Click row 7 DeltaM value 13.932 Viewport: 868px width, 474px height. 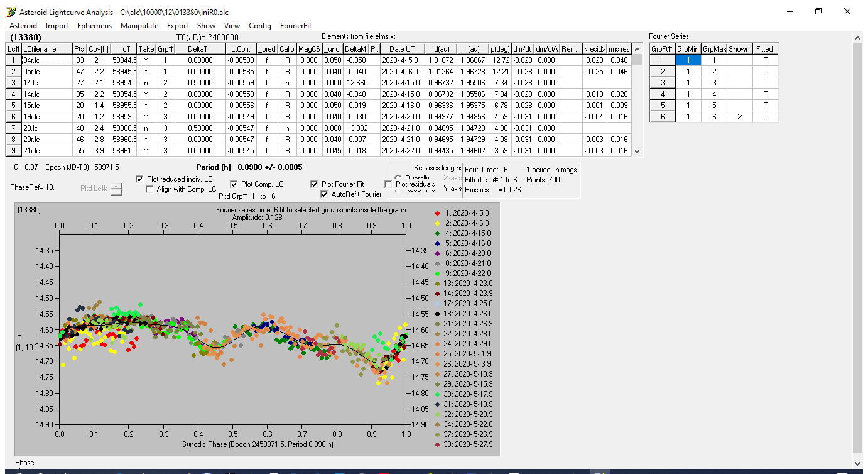tap(355, 128)
